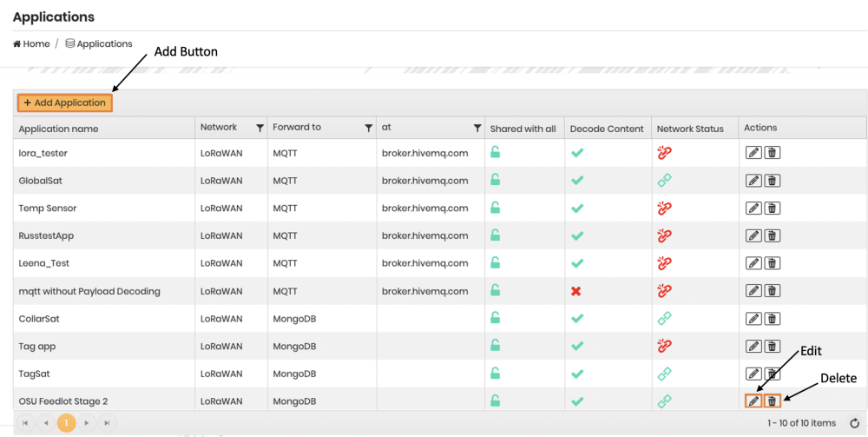Click CollarSat connected network status icon
Screen dimensions: 868x437
click(664, 319)
